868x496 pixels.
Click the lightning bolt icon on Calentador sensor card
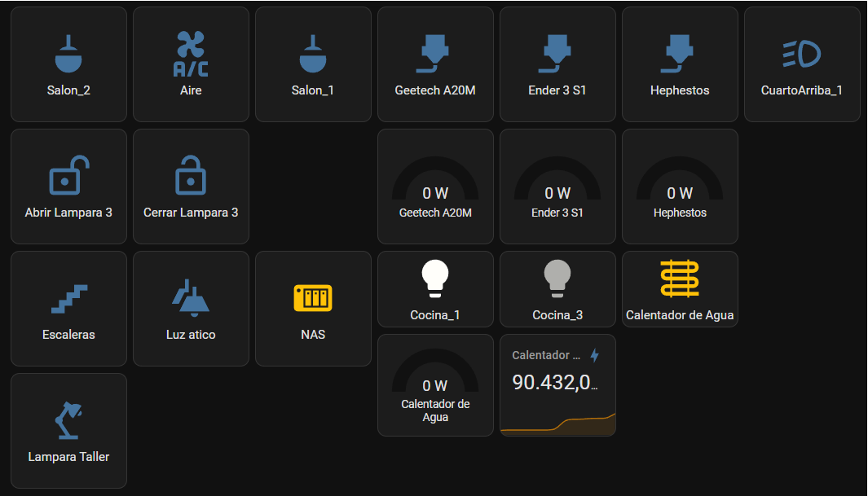point(594,355)
